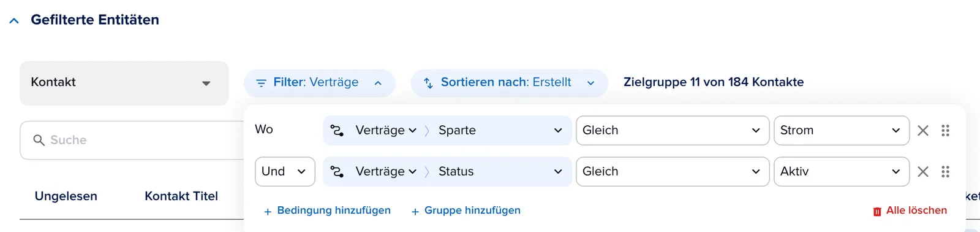Open Gleich operator dropdown in Sparte row
Image resolution: width=980 pixels, height=232 pixels.
673,130
